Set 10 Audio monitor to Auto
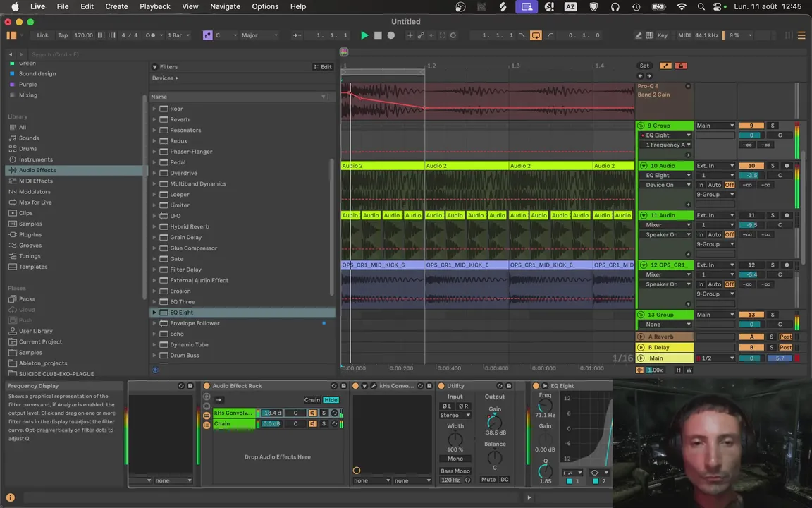 714,185
